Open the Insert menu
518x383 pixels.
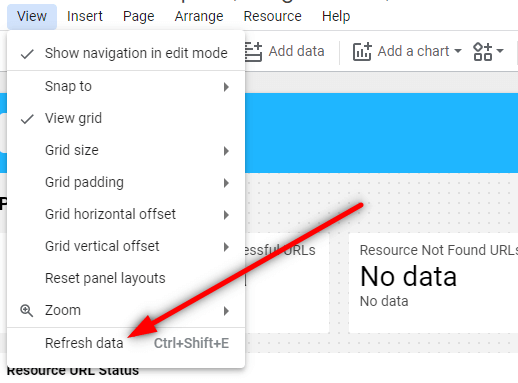(x=85, y=16)
